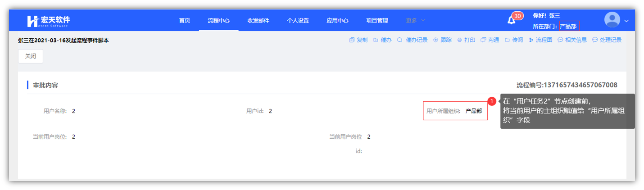Viewport: 644px width, 190px height.
Task: Click the 跟踪 track icon
Action: coord(435,40)
